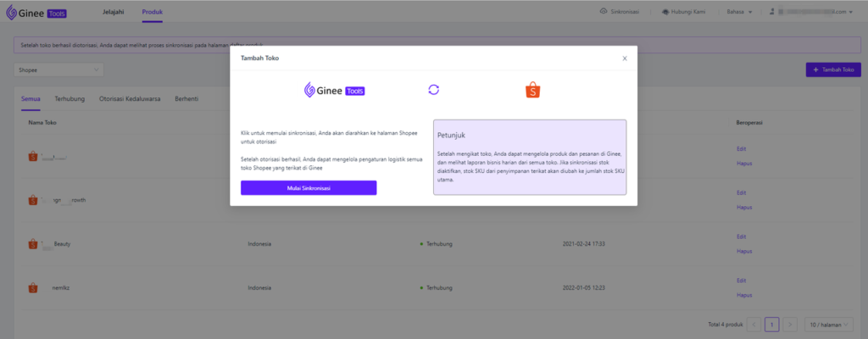The image size is (868, 339).
Task: Click Hapus for the first store row
Action: click(744, 164)
